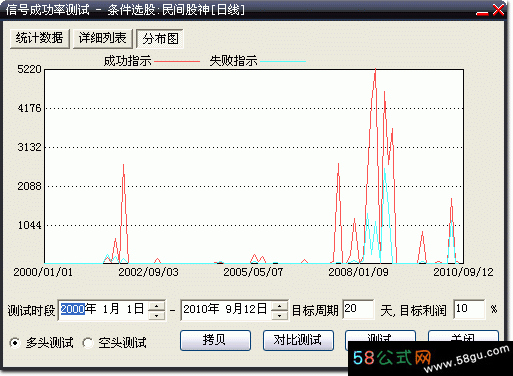
Task: Increase the start date with the up arrow
Action: (157, 306)
